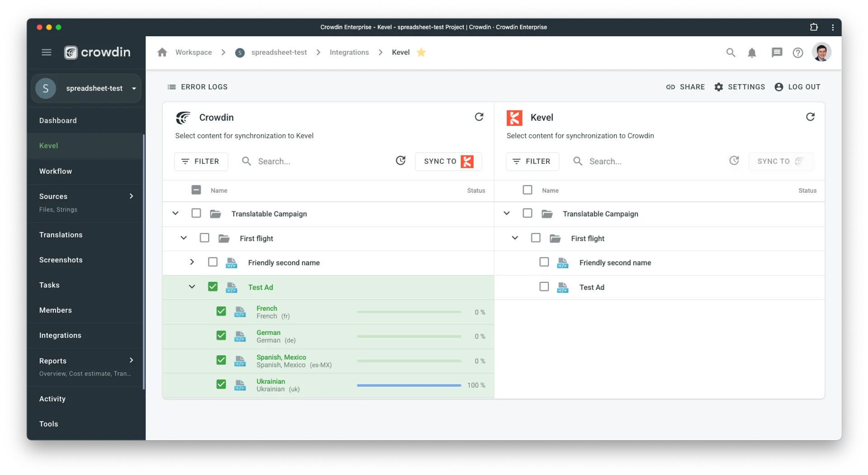Click First flight folder icon in Kevel panel
868x475 pixels.
pos(555,238)
